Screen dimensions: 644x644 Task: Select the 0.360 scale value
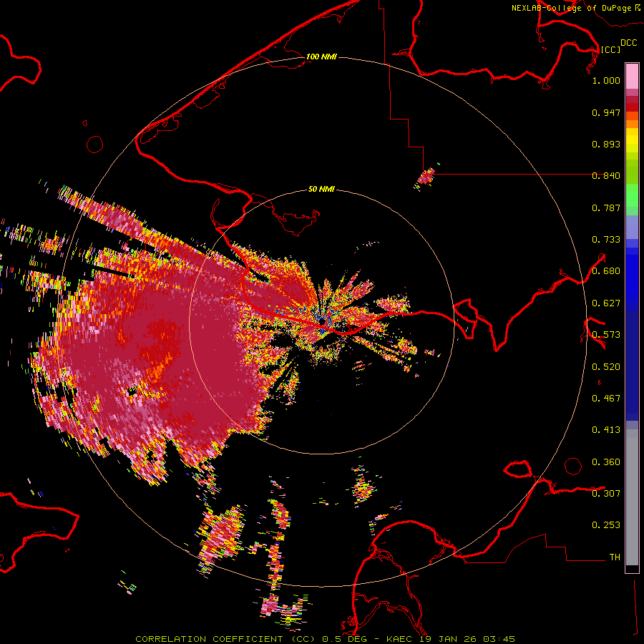(x=606, y=462)
